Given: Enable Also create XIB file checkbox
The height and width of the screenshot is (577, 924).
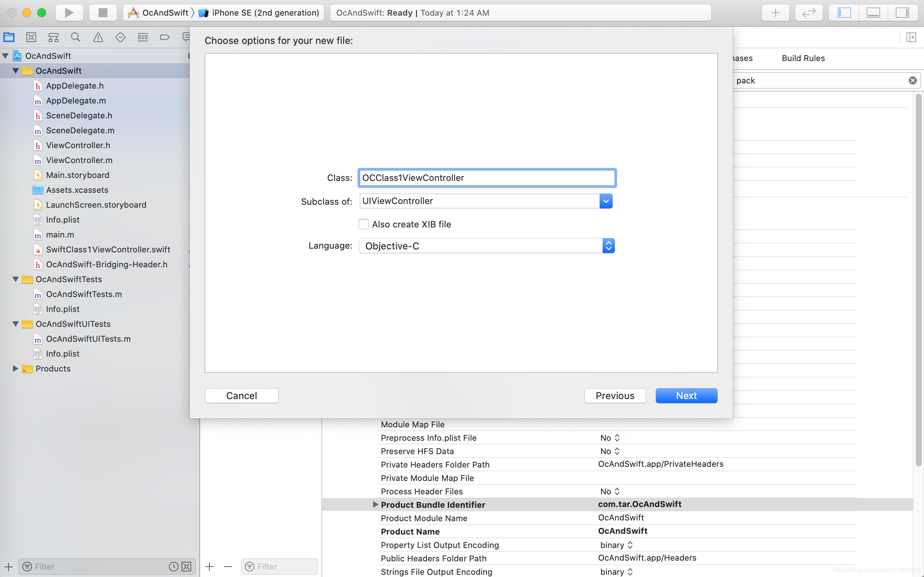Looking at the screenshot, I should [x=363, y=224].
